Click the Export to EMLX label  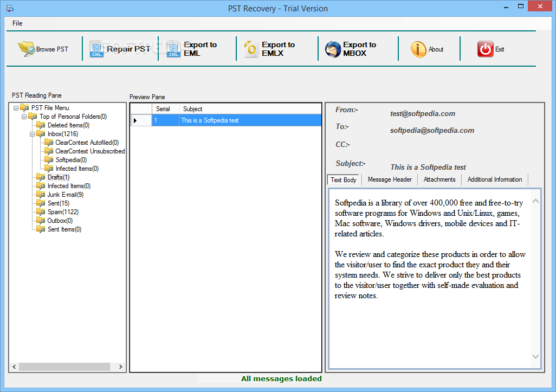pyautogui.click(x=279, y=49)
